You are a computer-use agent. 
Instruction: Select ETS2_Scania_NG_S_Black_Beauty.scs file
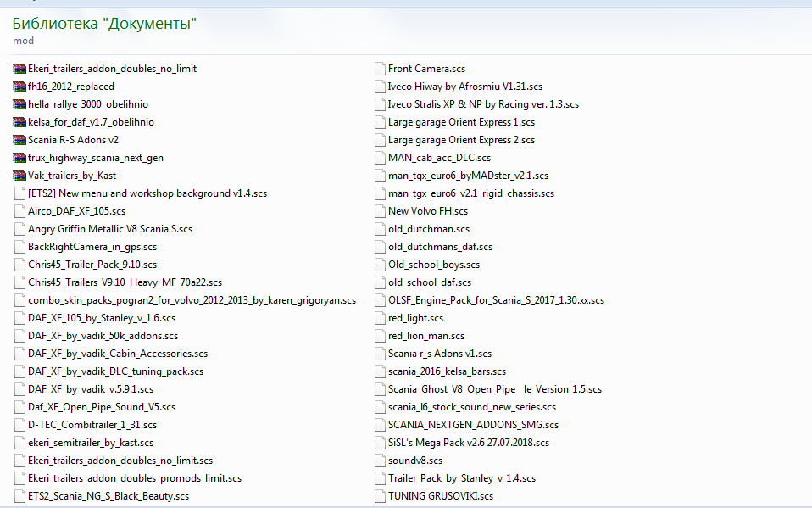[x=108, y=496]
